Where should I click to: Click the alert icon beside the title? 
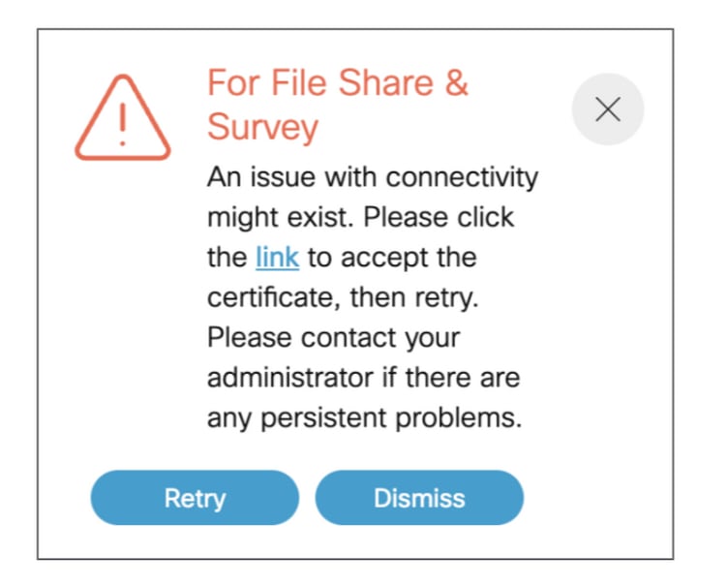(123, 118)
